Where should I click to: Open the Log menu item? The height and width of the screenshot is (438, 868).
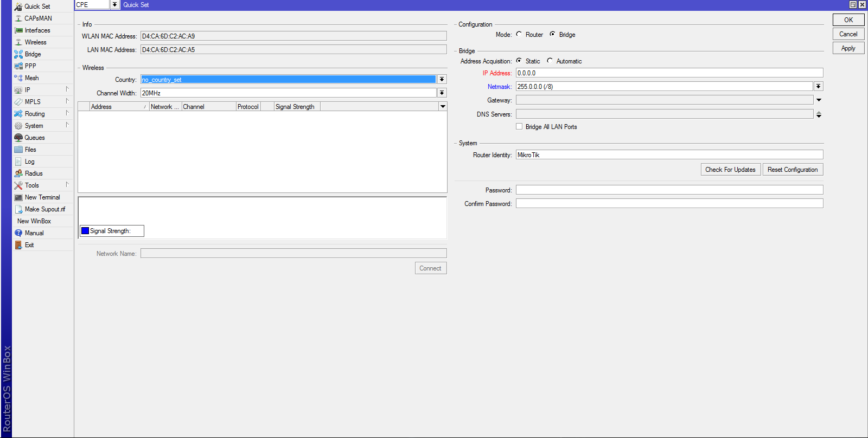pyautogui.click(x=29, y=162)
